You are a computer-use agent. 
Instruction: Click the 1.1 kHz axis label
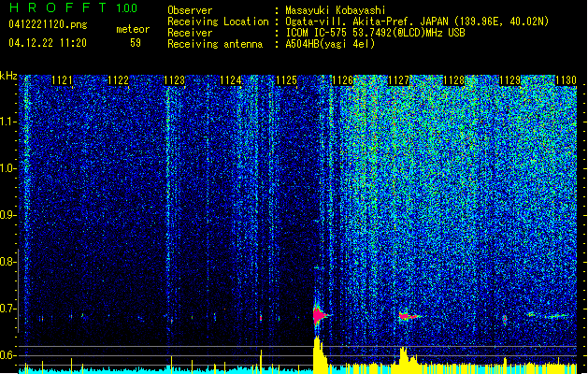pyautogui.click(x=7, y=122)
